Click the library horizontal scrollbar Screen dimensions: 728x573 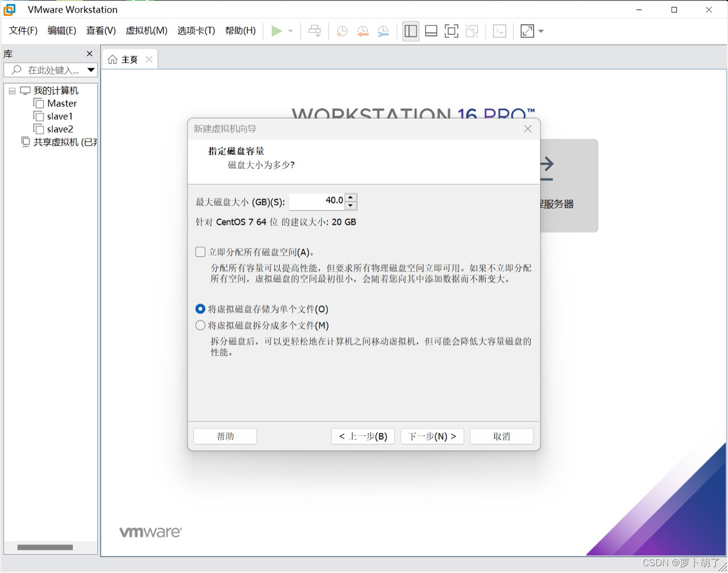pos(45,547)
